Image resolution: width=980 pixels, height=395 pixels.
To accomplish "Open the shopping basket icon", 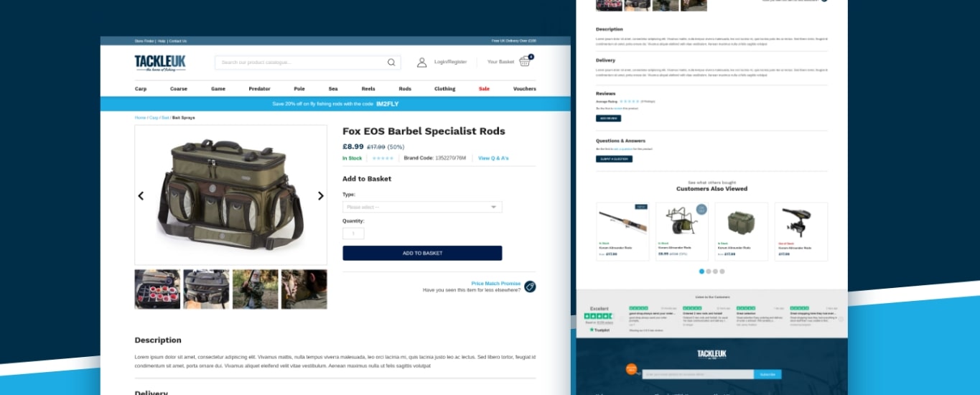I will pyautogui.click(x=525, y=62).
